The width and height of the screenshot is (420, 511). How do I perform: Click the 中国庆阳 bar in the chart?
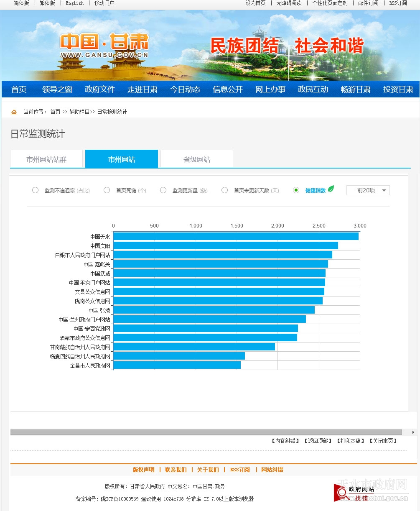[226, 246]
